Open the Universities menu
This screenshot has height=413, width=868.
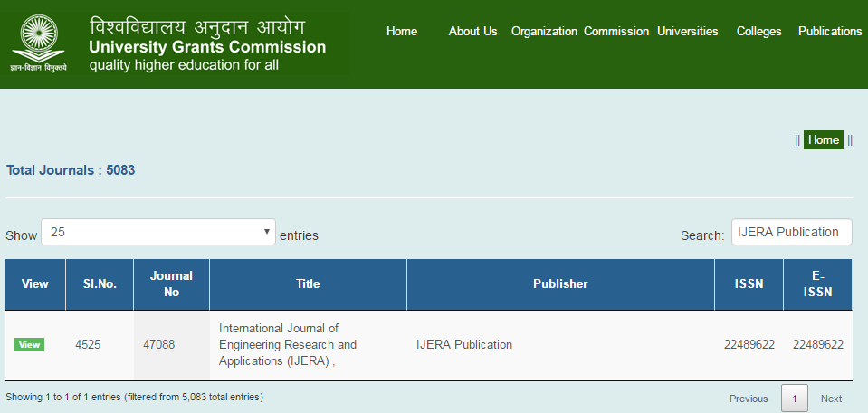coord(688,32)
